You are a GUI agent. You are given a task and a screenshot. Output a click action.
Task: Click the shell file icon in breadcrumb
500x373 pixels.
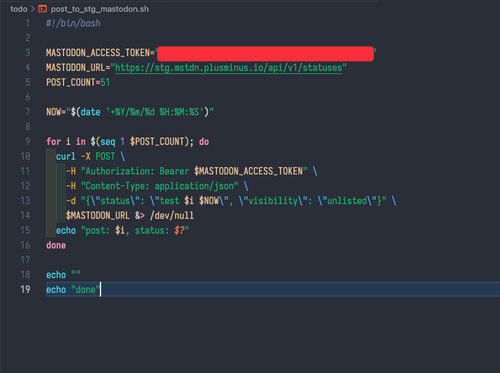(42, 9)
